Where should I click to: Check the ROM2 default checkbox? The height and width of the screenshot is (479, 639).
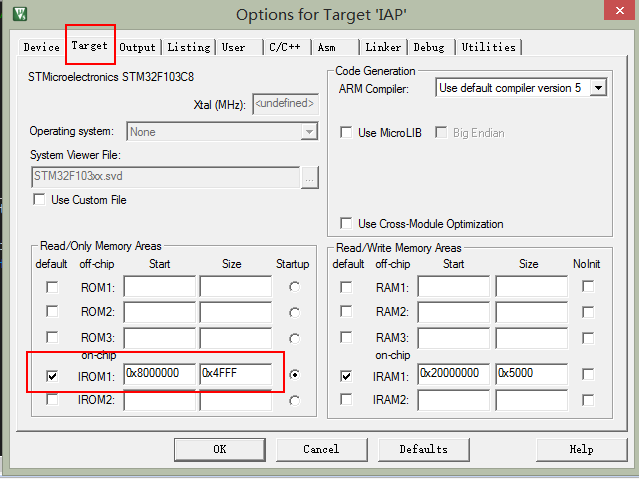(52, 311)
